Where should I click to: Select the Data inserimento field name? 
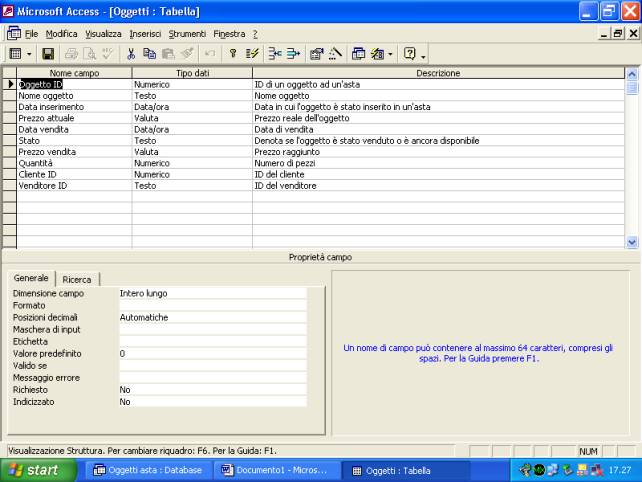pyautogui.click(x=51, y=107)
